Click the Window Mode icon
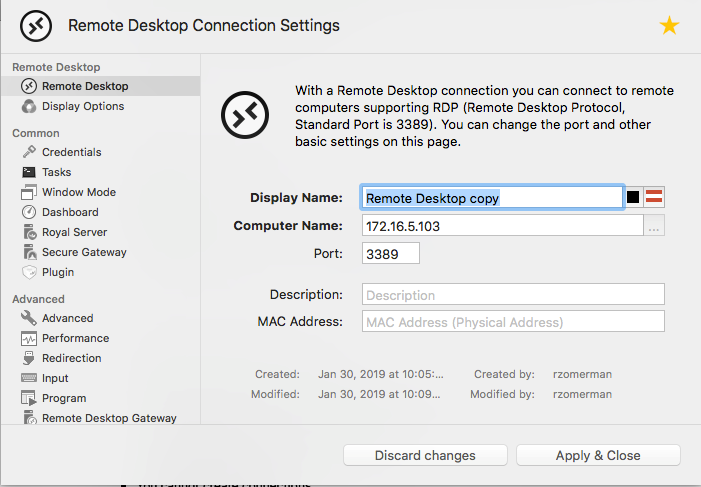The height and width of the screenshot is (487, 701). [29, 192]
